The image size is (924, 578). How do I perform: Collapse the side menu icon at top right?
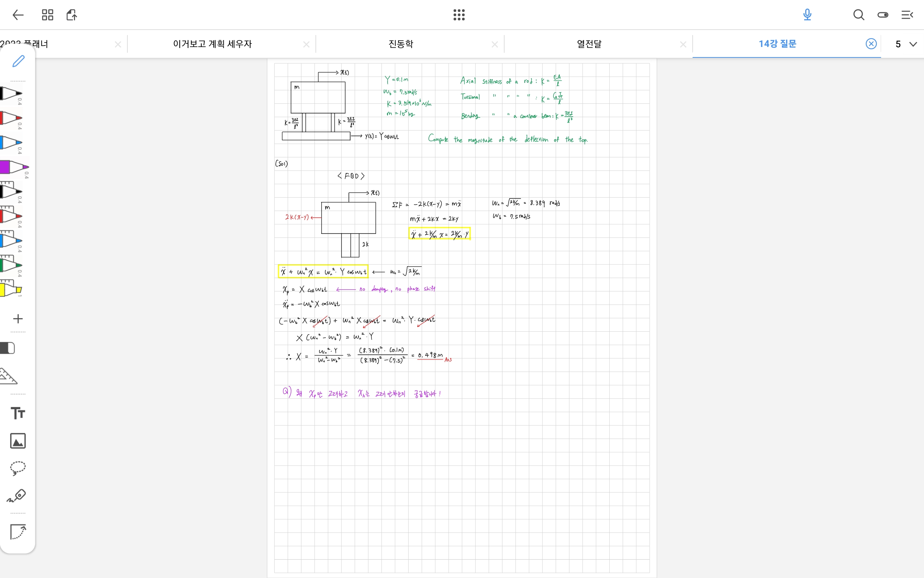(907, 15)
